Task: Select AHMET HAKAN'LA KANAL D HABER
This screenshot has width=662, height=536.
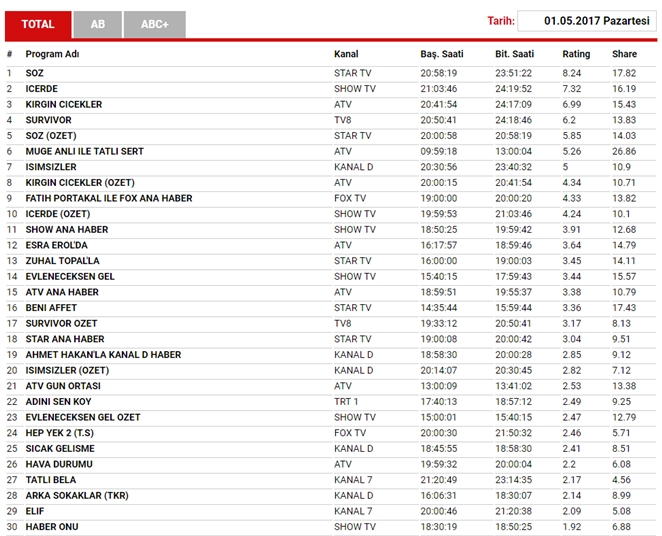Action: point(103,354)
